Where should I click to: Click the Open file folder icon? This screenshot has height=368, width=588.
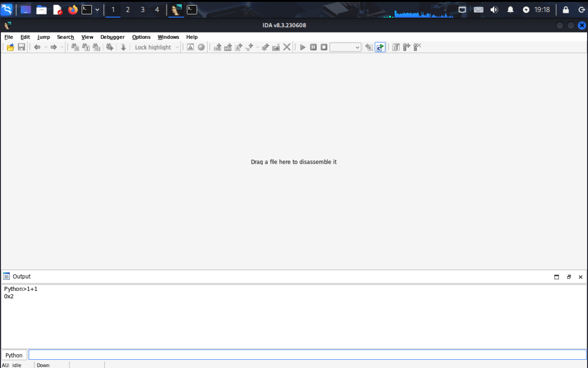10,47
